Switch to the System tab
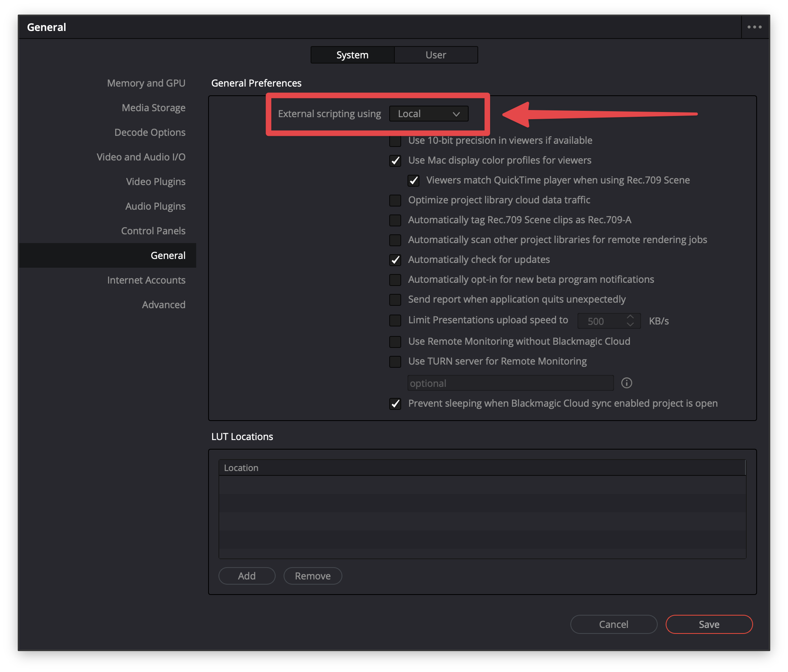 coord(352,55)
